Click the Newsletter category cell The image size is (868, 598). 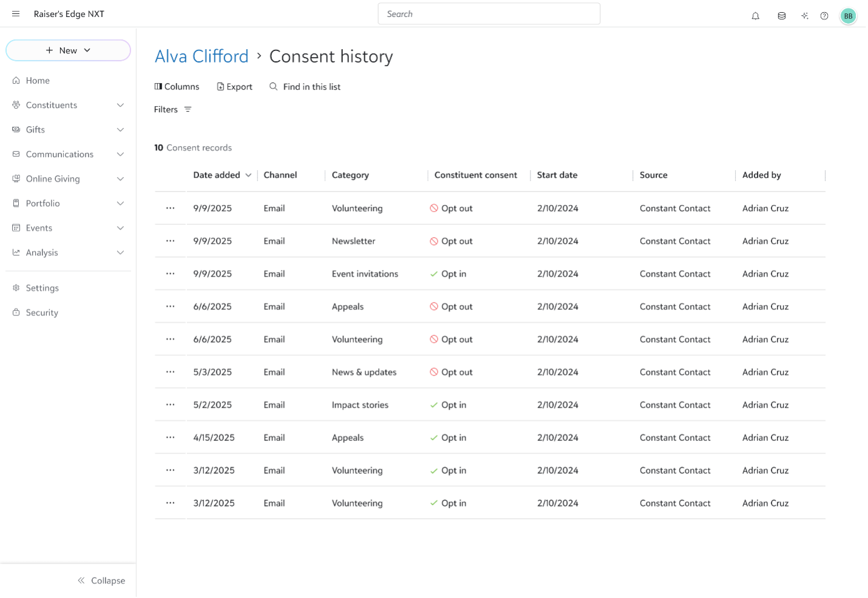[x=354, y=241]
